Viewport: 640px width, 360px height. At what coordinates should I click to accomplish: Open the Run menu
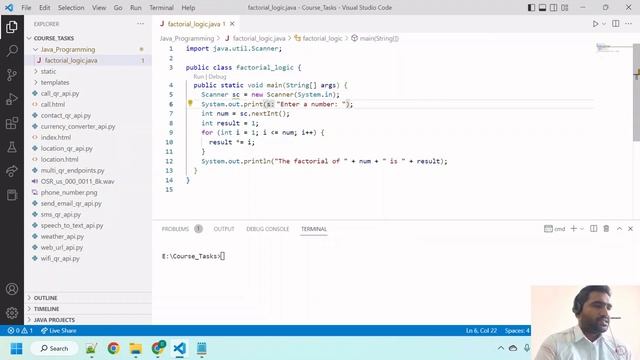tap(136, 8)
